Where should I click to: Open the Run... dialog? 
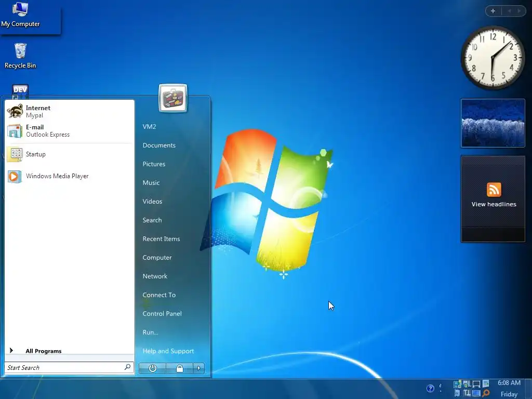pyautogui.click(x=150, y=332)
